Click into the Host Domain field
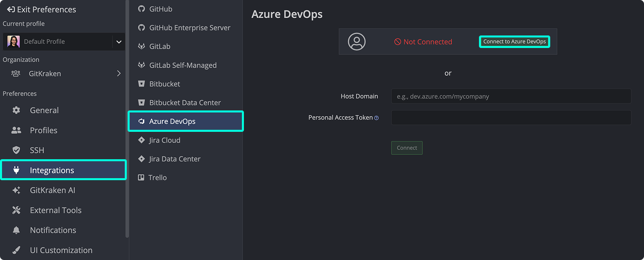The height and width of the screenshot is (260, 644). (x=511, y=96)
